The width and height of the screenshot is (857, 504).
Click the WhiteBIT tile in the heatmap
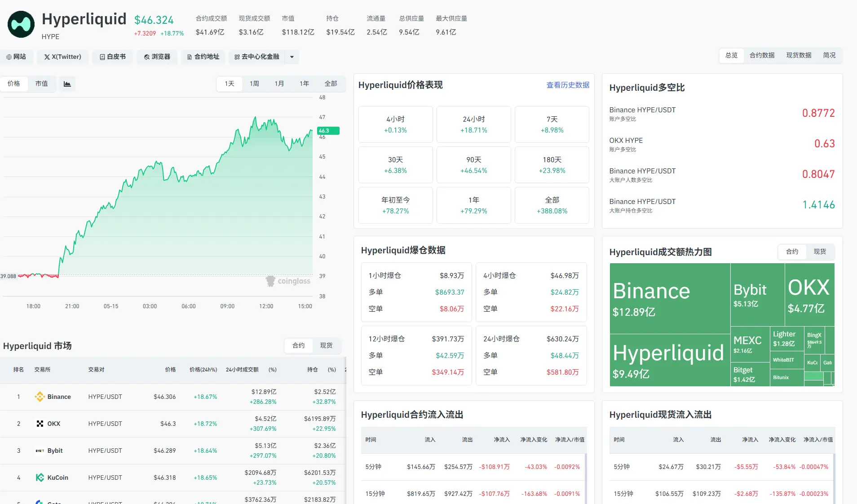click(x=787, y=360)
